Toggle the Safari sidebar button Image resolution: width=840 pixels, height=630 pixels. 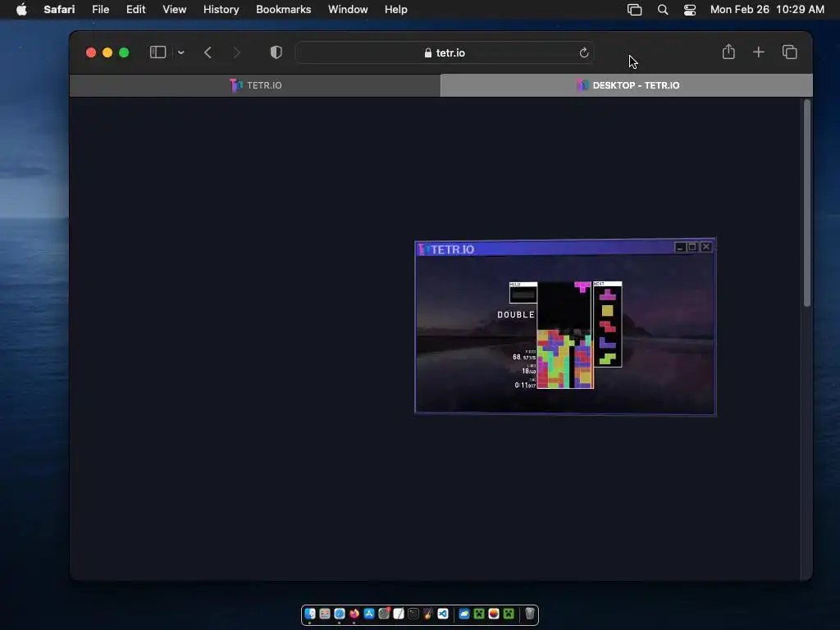(157, 52)
